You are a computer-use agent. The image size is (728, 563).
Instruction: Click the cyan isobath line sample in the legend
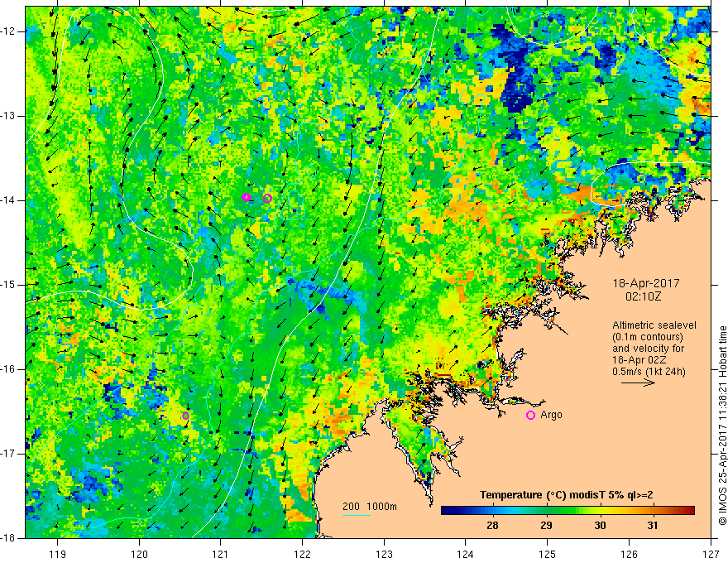coord(356,515)
